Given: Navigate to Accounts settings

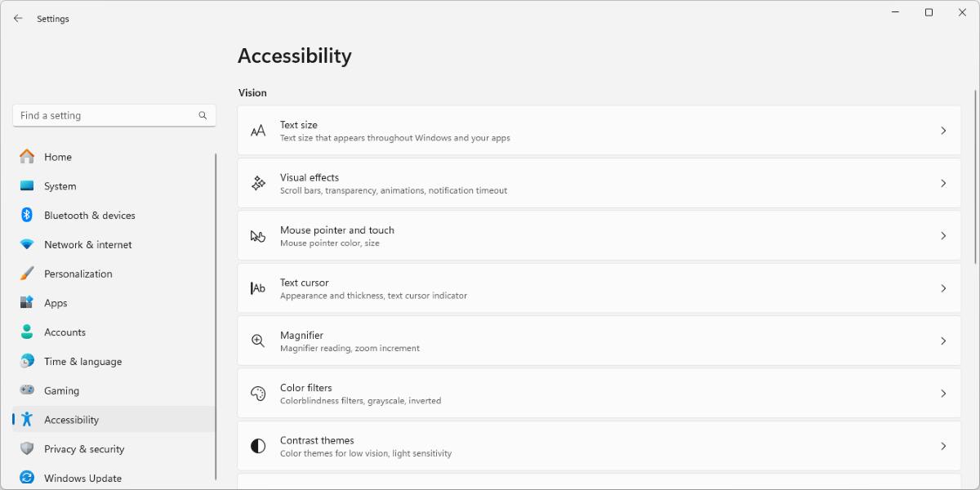Looking at the screenshot, I should click(x=65, y=332).
